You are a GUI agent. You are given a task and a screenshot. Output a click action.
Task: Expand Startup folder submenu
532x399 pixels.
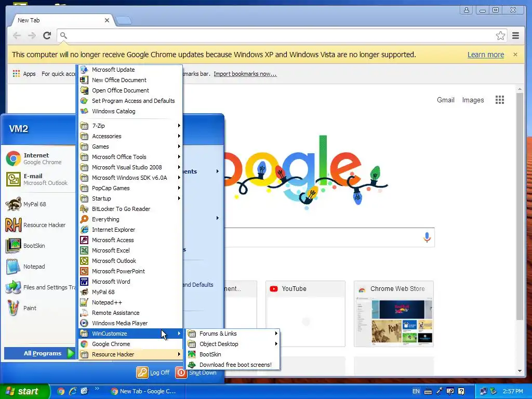click(x=130, y=198)
